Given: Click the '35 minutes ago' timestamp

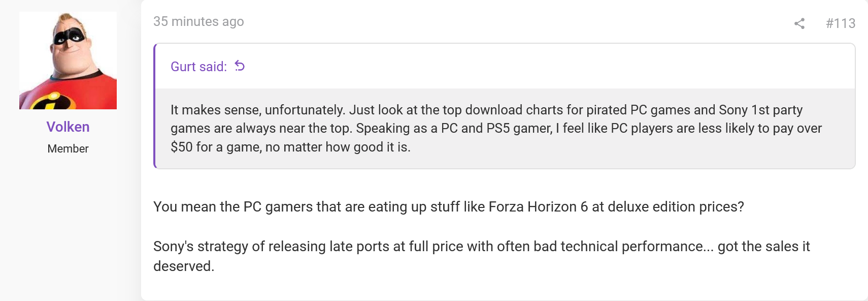Looking at the screenshot, I should click(198, 21).
